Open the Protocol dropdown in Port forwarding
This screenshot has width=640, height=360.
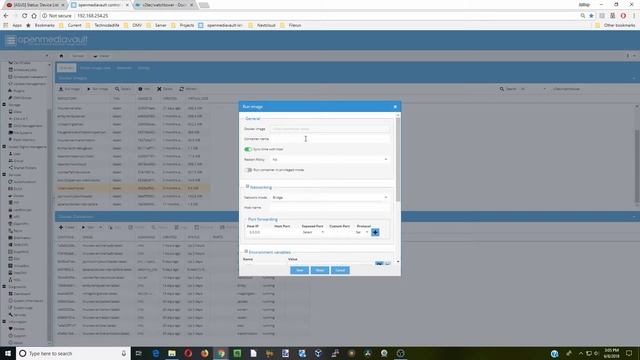pos(362,232)
